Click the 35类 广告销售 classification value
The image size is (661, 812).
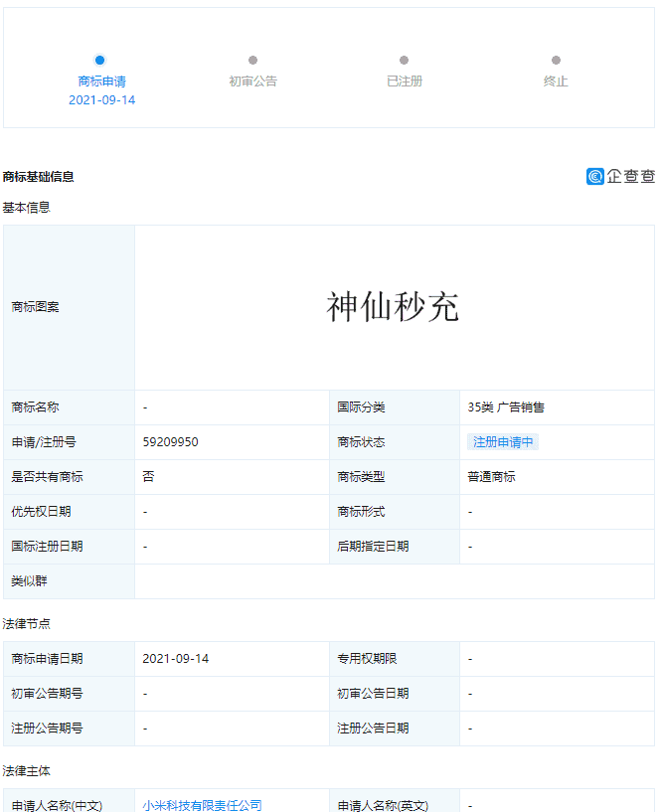point(506,407)
